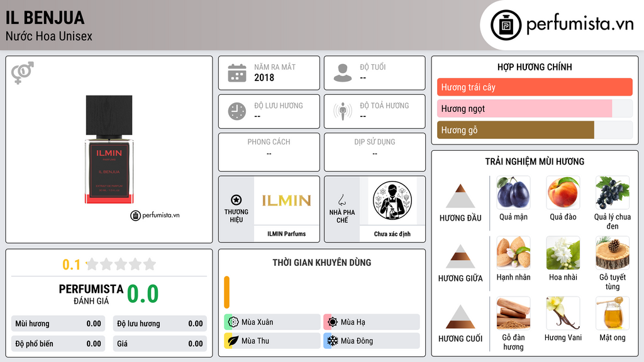Click the Mùa Đông snowflake icon
644x362 pixels.
tap(333, 341)
